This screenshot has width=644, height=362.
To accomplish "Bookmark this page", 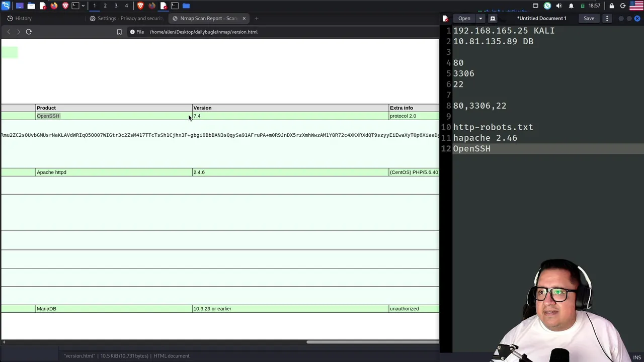I will tap(119, 32).
